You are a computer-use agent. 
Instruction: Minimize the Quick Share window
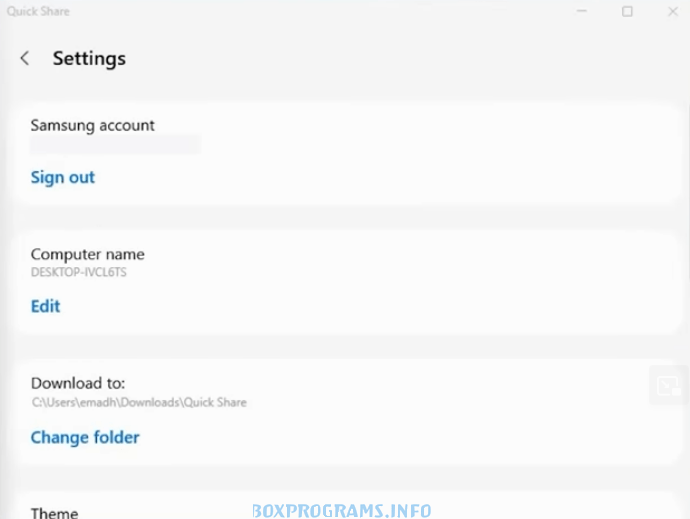tap(582, 11)
